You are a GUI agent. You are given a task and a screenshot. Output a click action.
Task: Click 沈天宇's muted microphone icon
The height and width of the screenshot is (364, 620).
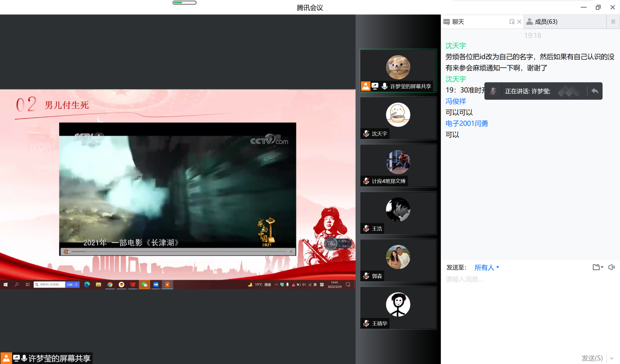click(366, 133)
